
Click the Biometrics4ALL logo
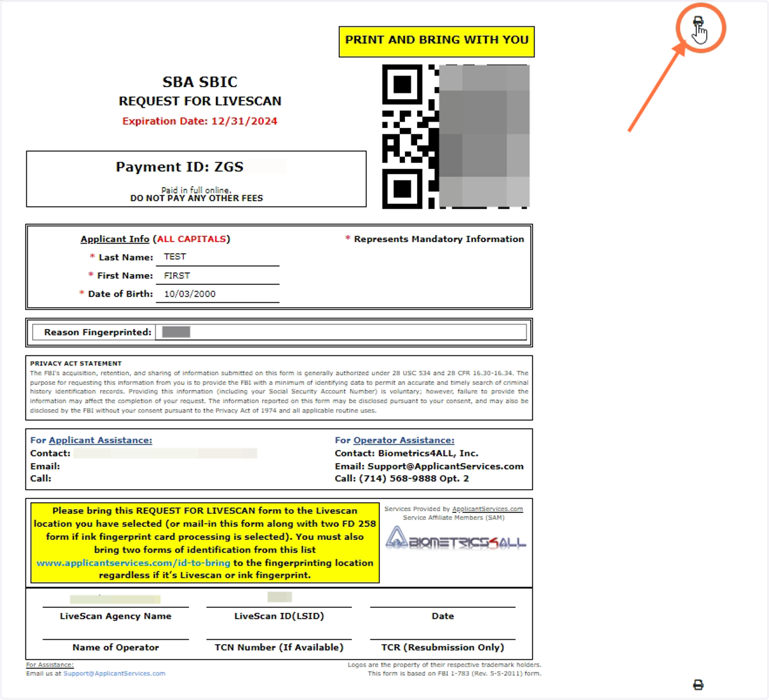456,538
